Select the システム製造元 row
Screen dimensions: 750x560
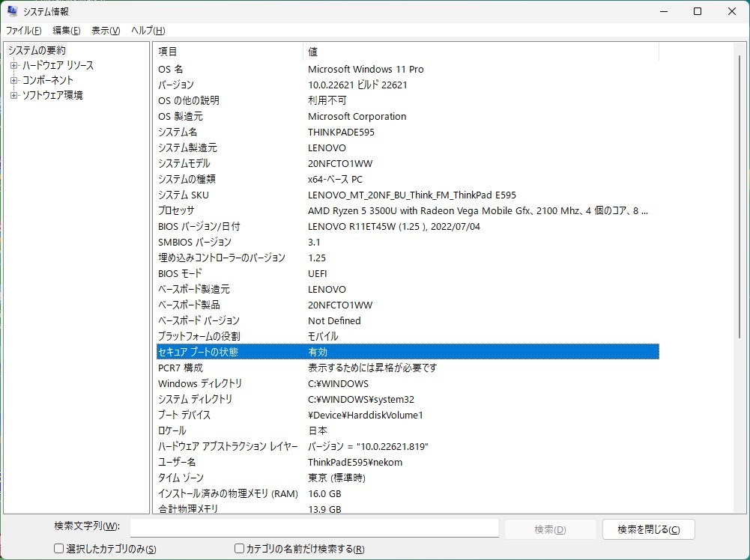tap(408, 148)
